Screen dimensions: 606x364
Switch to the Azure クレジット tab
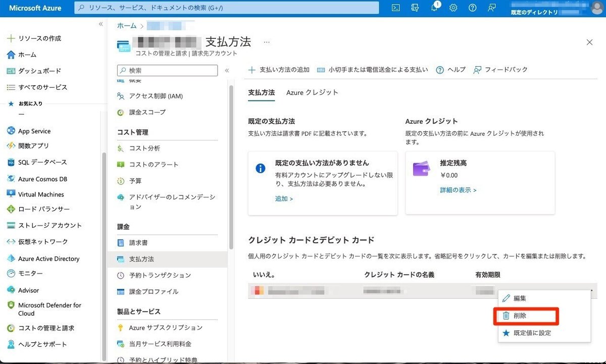tap(312, 92)
